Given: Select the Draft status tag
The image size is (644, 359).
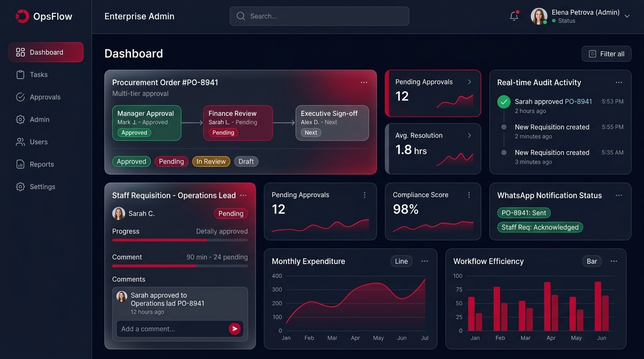Looking at the screenshot, I should [x=246, y=161].
